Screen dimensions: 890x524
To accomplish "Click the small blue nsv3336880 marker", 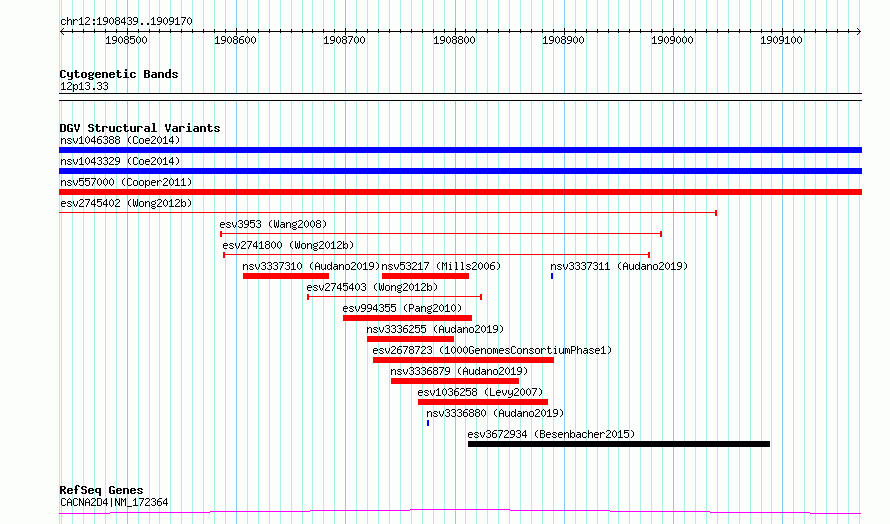I will [428, 423].
